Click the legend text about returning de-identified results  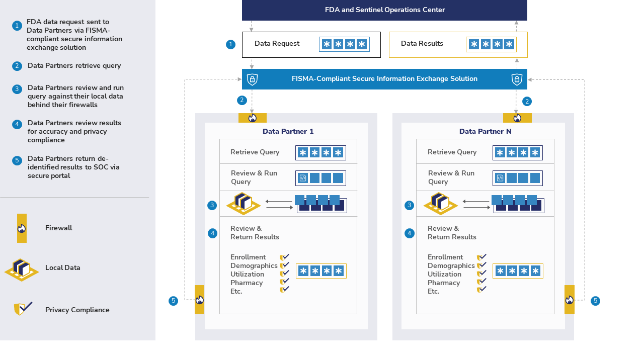(x=73, y=167)
